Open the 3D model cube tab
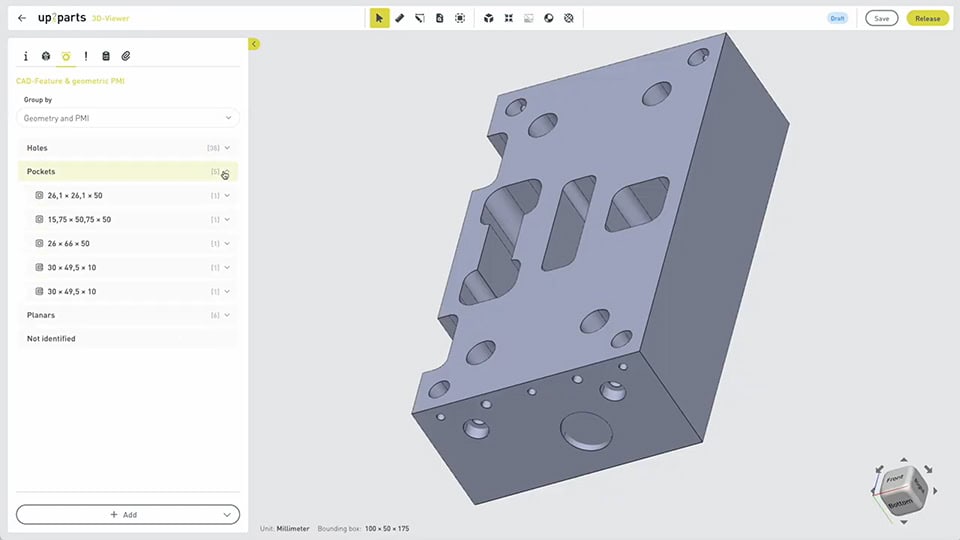960x540 pixels. tap(46, 56)
